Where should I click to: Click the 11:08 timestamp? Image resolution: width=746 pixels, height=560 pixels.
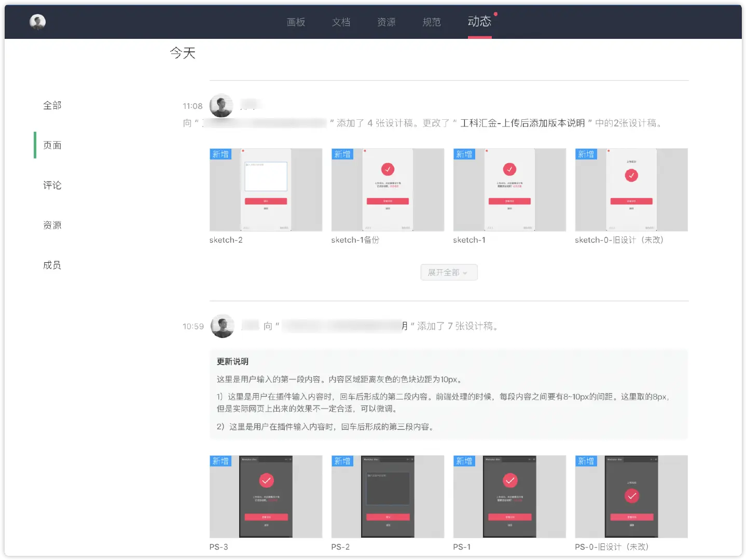tap(192, 106)
